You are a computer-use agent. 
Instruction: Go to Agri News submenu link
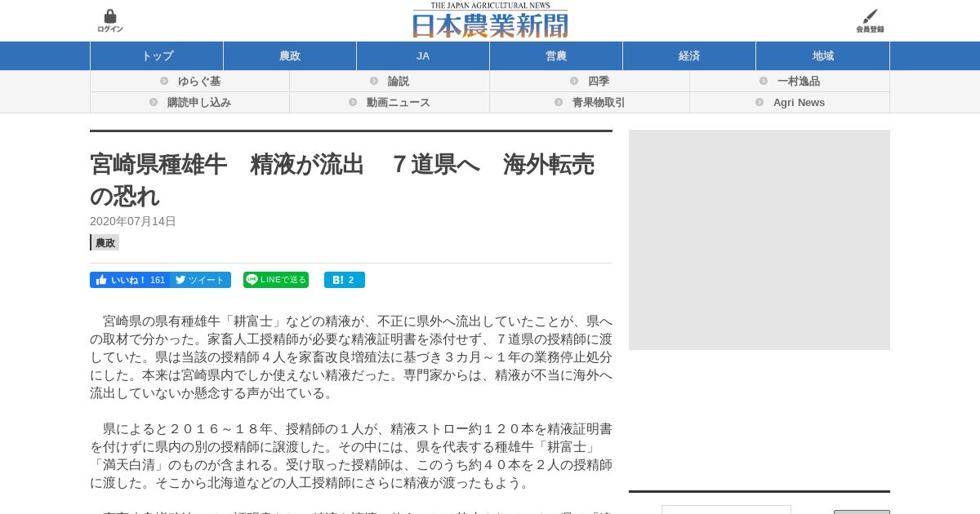(790, 102)
